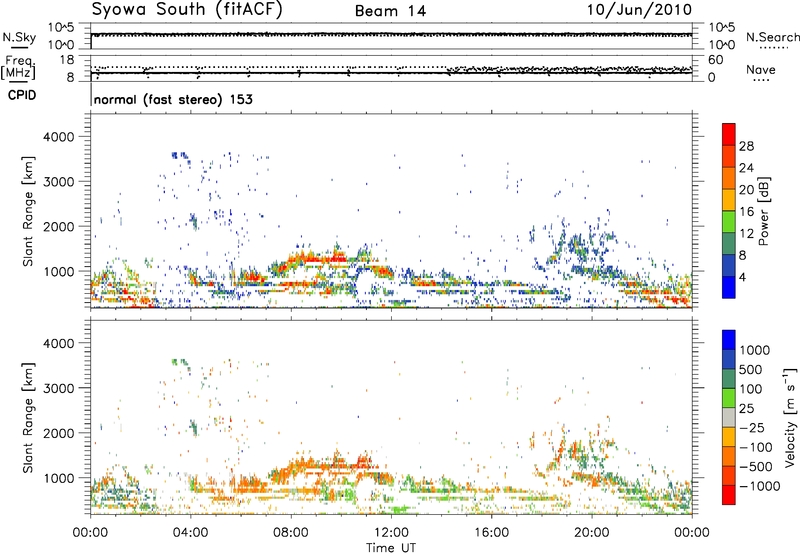Select the '500' label on the Velocity colorbar
This screenshot has height=554, width=800.
click(751, 370)
